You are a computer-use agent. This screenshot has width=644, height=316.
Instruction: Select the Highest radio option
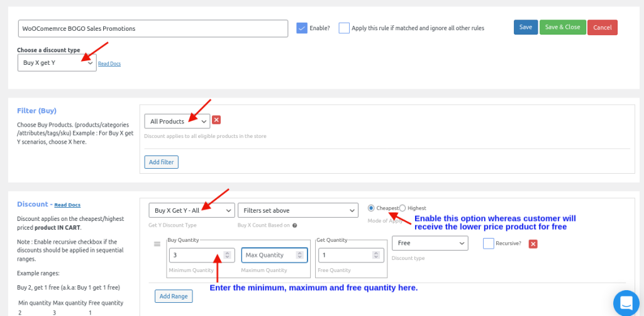pos(402,208)
